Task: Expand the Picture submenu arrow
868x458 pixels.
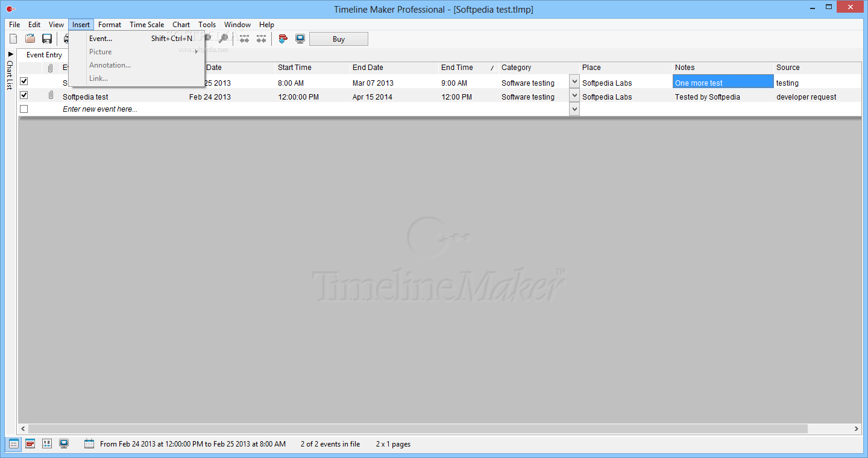Action: point(197,52)
